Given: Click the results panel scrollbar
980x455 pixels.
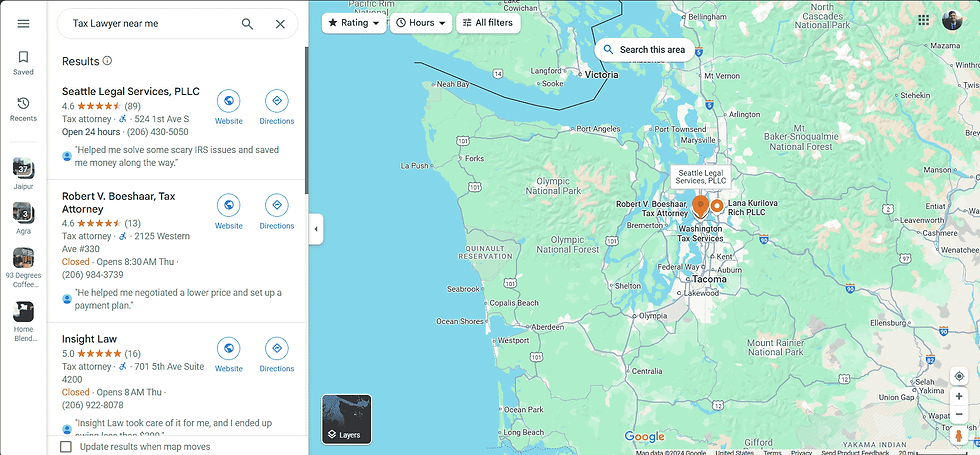Looking at the screenshot, I should (306, 121).
